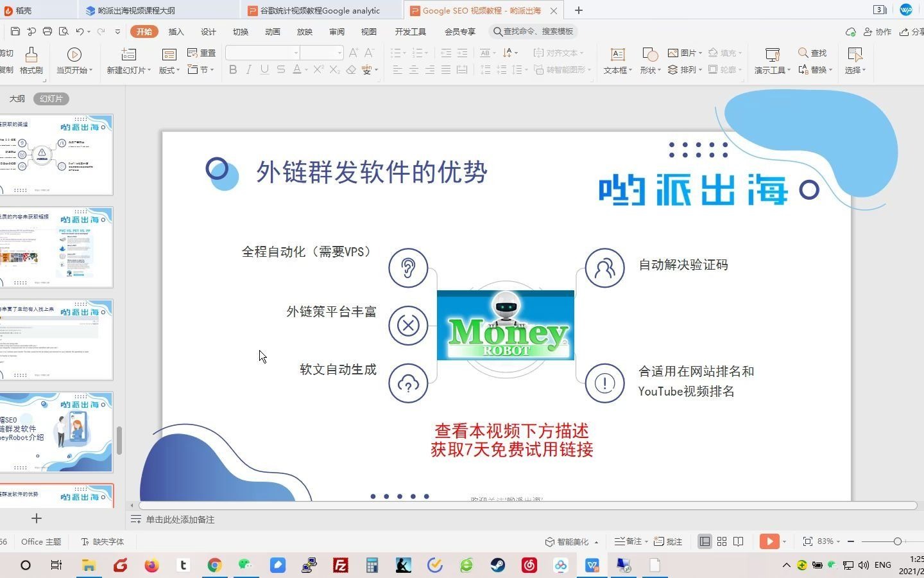The width and height of the screenshot is (924, 578).
Task: Click the Reset (重置) slide button
Action: coord(201,53)
